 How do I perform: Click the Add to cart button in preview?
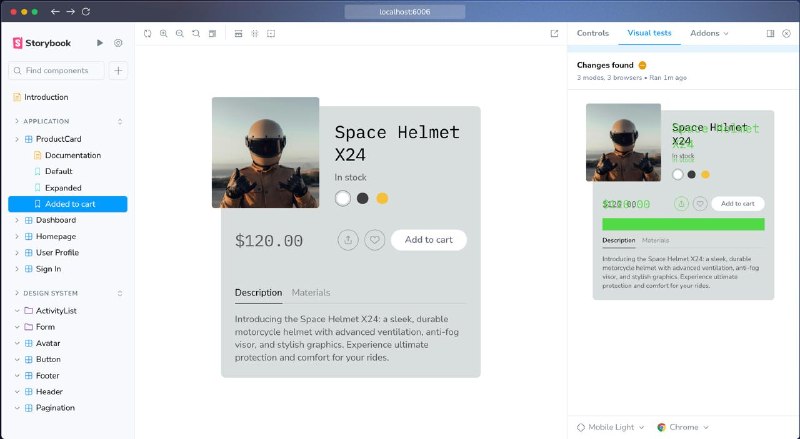[x=429, y=240]
